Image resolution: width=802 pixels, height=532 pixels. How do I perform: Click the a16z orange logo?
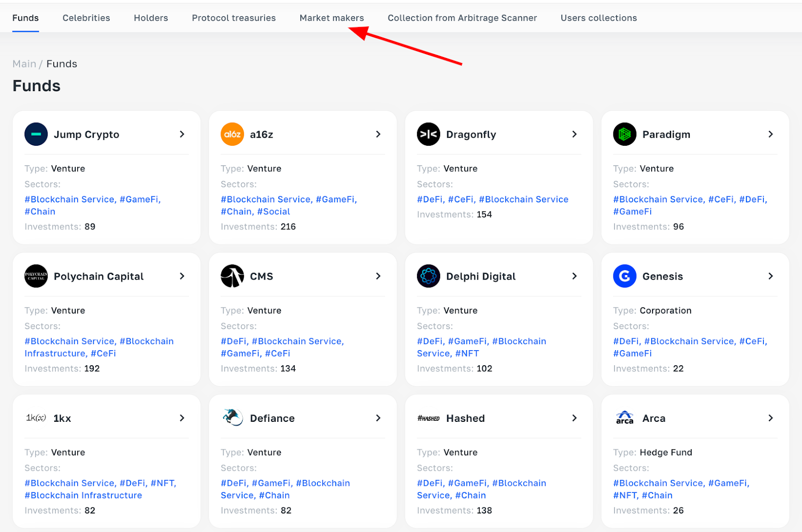232,134
